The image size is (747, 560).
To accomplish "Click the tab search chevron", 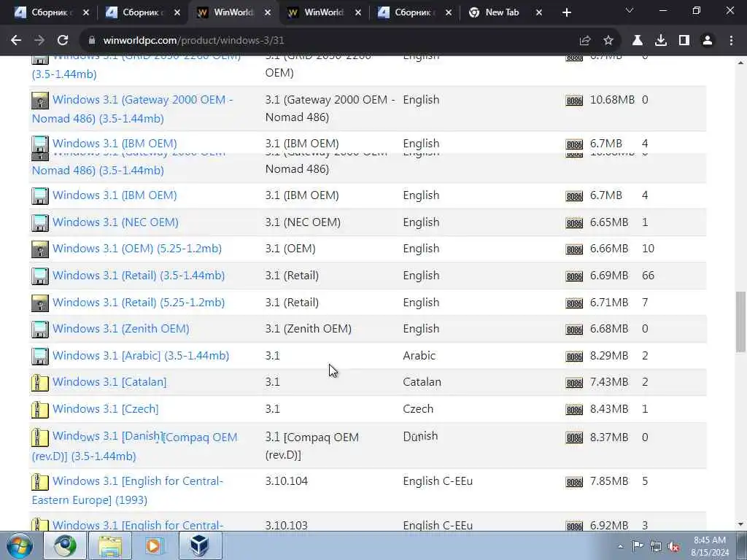I will click(630, 10).
